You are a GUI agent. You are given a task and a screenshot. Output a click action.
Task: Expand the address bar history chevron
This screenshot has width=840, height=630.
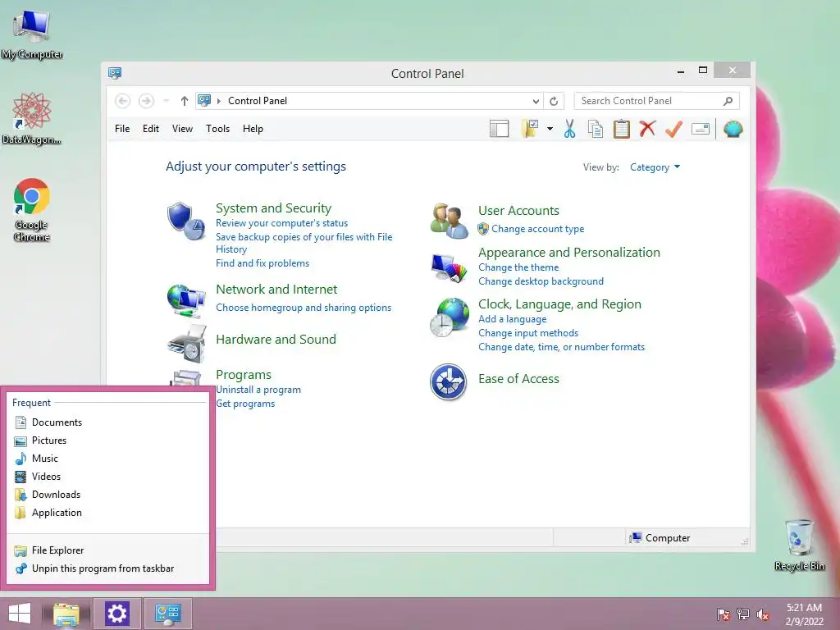(535, 101)
